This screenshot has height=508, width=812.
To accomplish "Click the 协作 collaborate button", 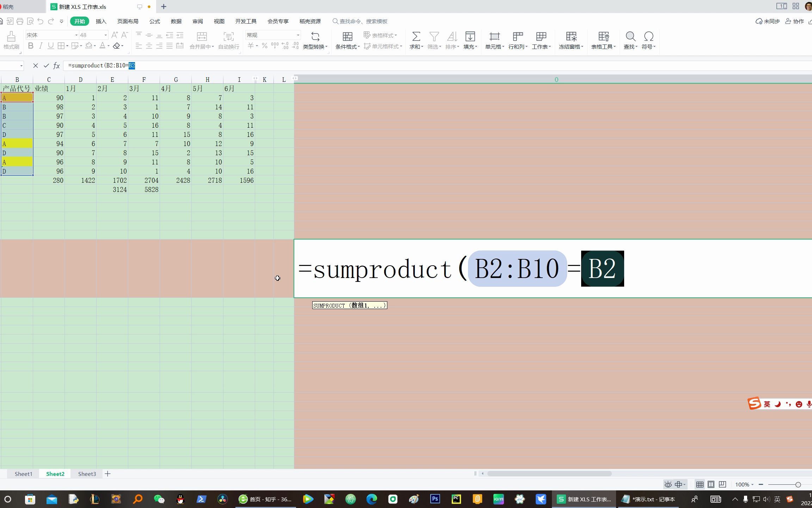I will tap(795, 21).
